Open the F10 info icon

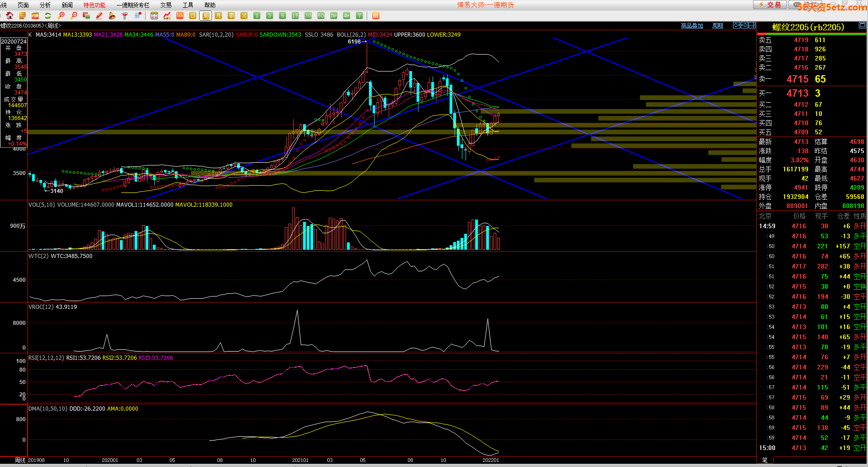coord(35,16)
